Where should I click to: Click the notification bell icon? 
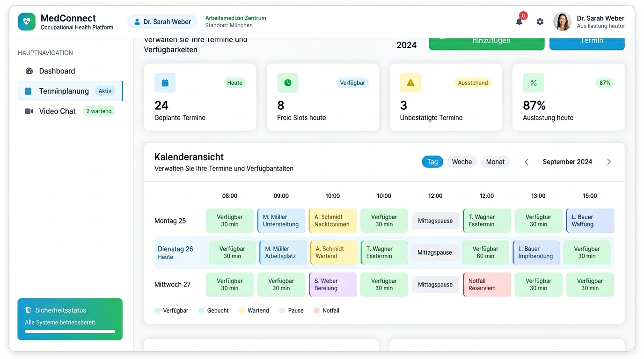(519, 22)
